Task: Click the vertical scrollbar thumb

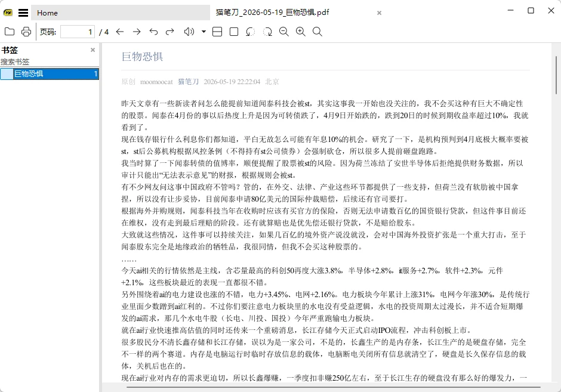Action: [x=557, y=75]
